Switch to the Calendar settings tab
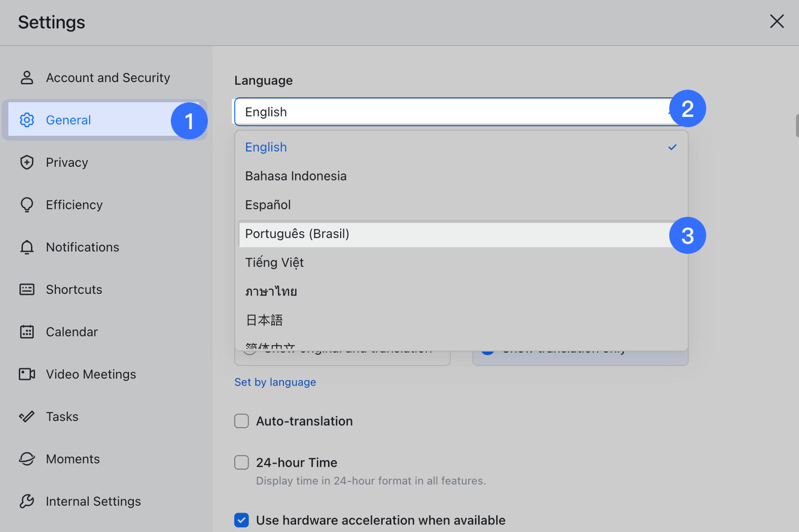This screenshot has height=532, width=799. click(x=104, y=332)
